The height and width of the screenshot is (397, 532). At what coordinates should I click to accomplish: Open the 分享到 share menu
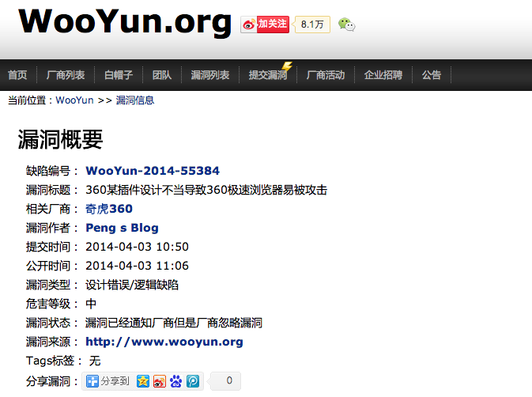pos(108,381)
